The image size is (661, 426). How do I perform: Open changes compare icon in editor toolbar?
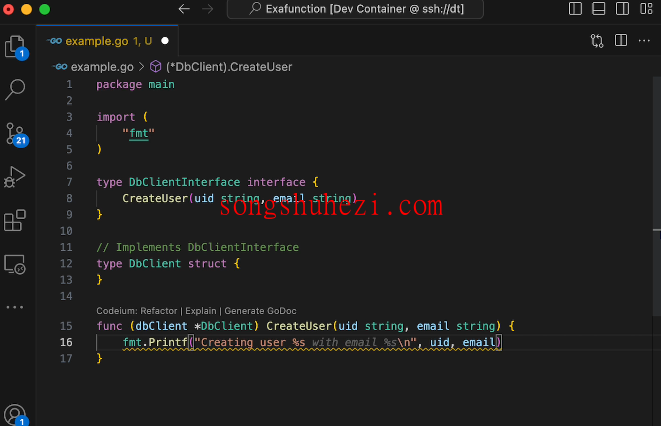pyautogui.click(x=597, y=41)
